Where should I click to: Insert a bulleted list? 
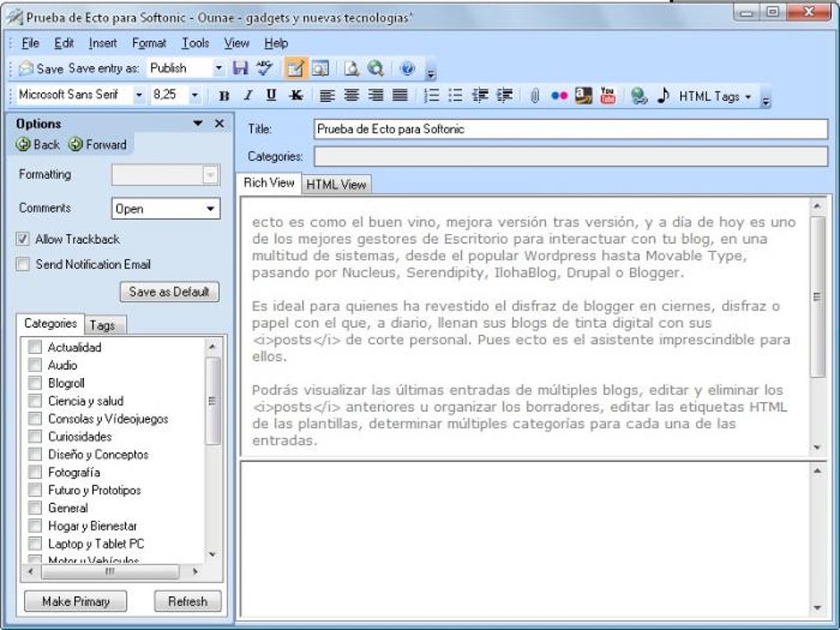click(x=455, y=96)
